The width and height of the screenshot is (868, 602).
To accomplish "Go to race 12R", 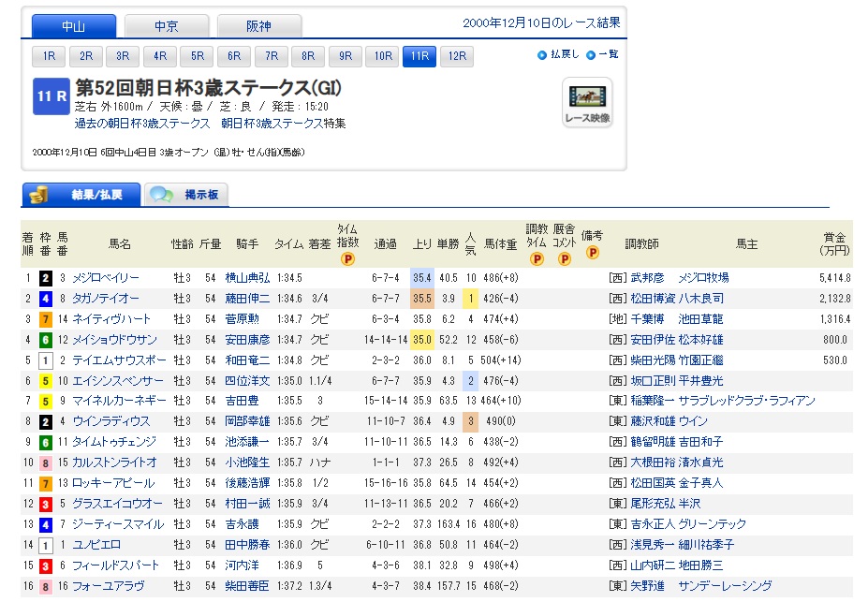I will [456, 56].
